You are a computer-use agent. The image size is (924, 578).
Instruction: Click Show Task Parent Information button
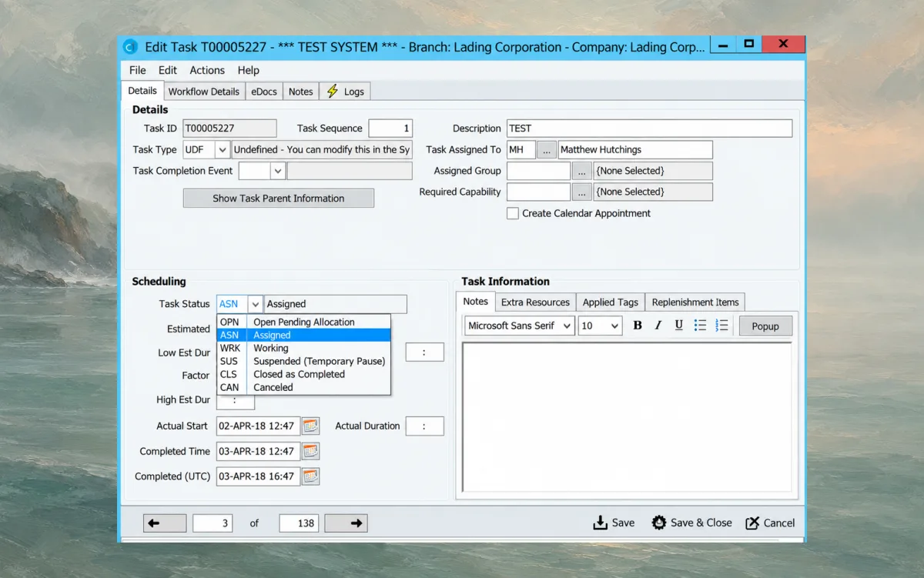[278, 199]
